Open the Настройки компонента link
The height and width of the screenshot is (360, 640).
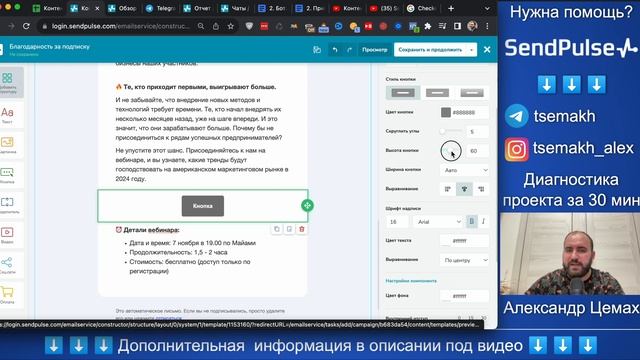411,281
